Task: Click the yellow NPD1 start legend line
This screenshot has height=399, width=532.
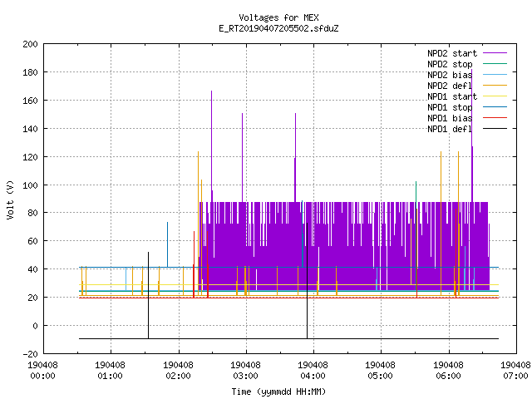Action: 495,96
